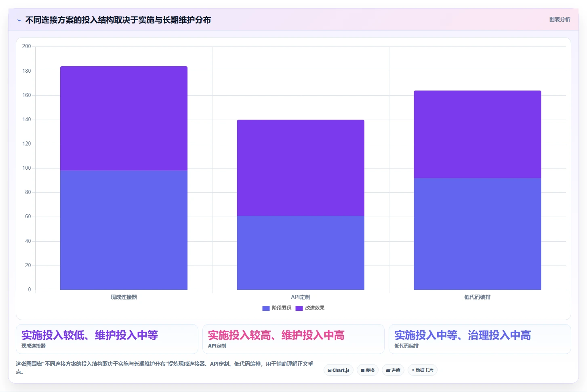The width and height of the screenshot is (587, 392).
Task: Click the 低代码编排 caption under the third card
Action: [406, 346]
